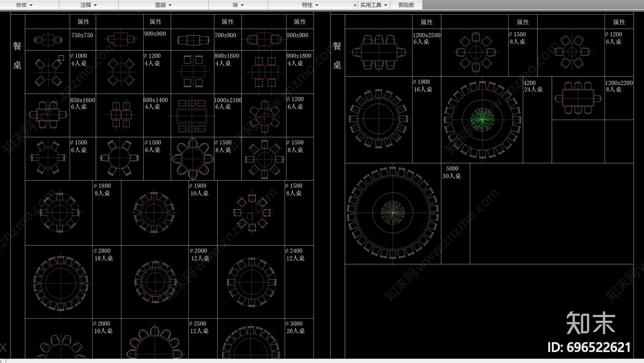Click the ø 2000 12人桌 label
644x363 pixels.
(x=199, y=254)
